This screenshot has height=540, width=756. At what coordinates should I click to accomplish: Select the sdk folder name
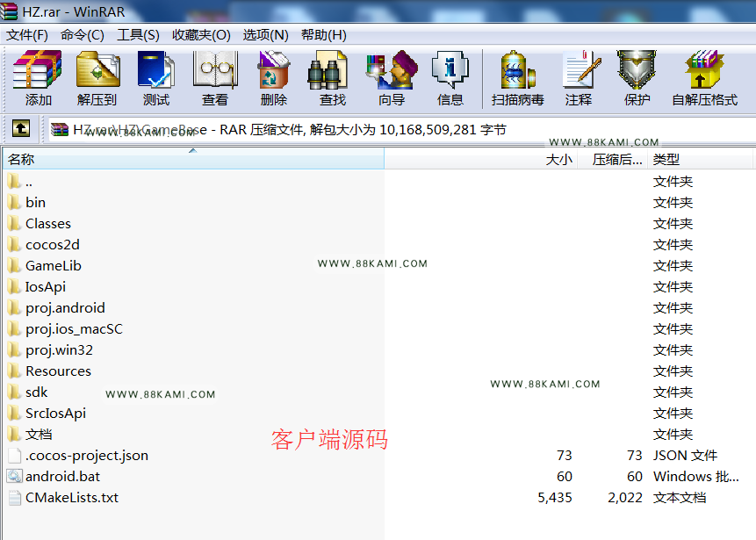37,392
